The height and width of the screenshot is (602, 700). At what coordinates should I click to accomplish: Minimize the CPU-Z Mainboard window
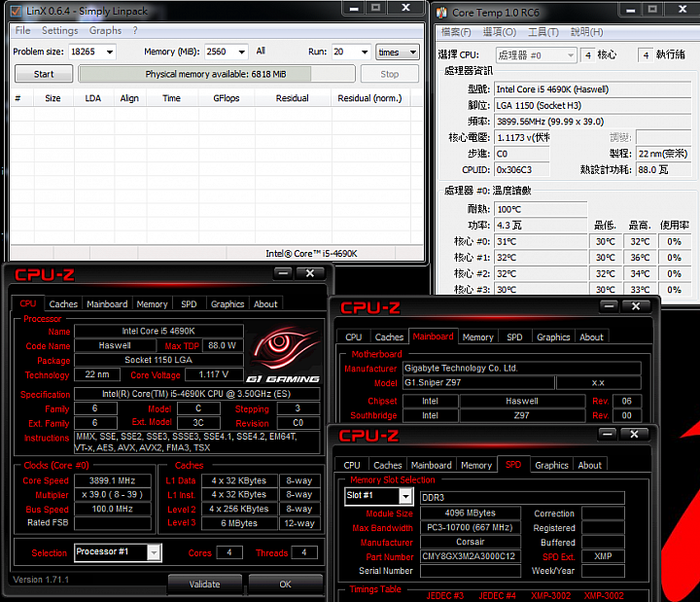point(609,306)
